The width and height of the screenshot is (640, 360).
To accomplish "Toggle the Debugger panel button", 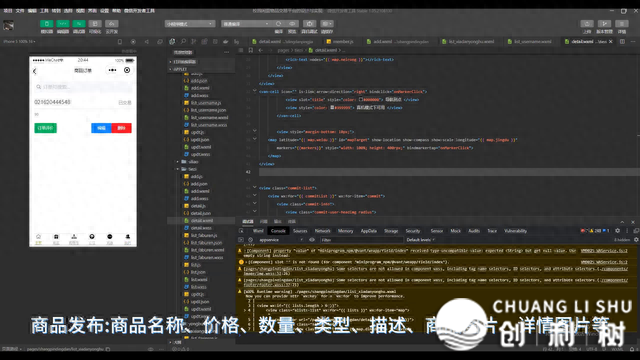I will coord(79,24).
